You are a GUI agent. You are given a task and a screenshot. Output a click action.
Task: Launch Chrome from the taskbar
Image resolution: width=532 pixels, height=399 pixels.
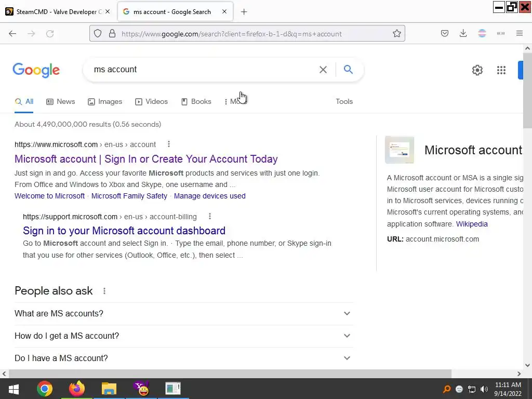click(x=45, y=389)
